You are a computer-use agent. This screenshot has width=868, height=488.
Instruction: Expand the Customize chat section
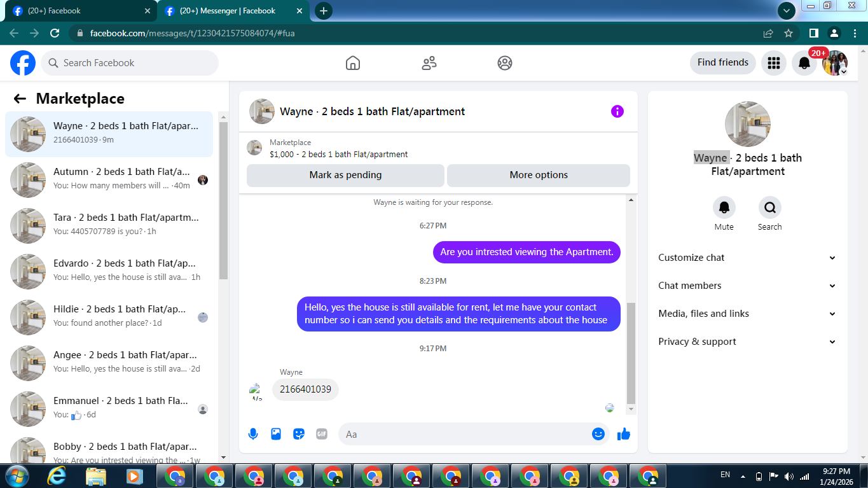pyautogui.click(x=747, y=258)
